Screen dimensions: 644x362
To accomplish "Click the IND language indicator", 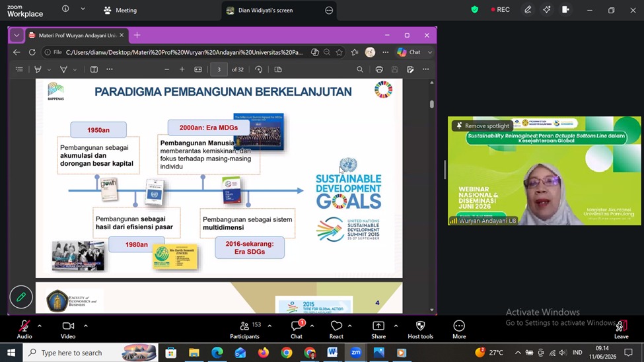I will [x=577, y=353].
